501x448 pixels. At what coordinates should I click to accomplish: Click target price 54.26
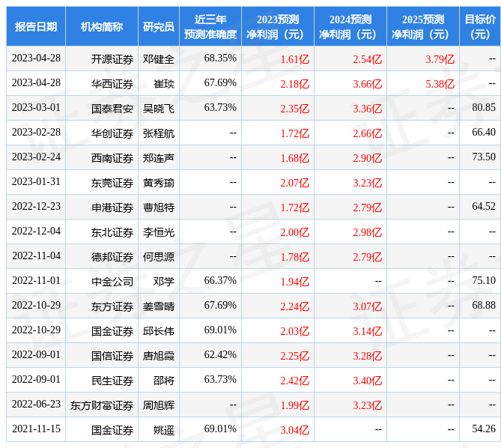pos(484,429)
